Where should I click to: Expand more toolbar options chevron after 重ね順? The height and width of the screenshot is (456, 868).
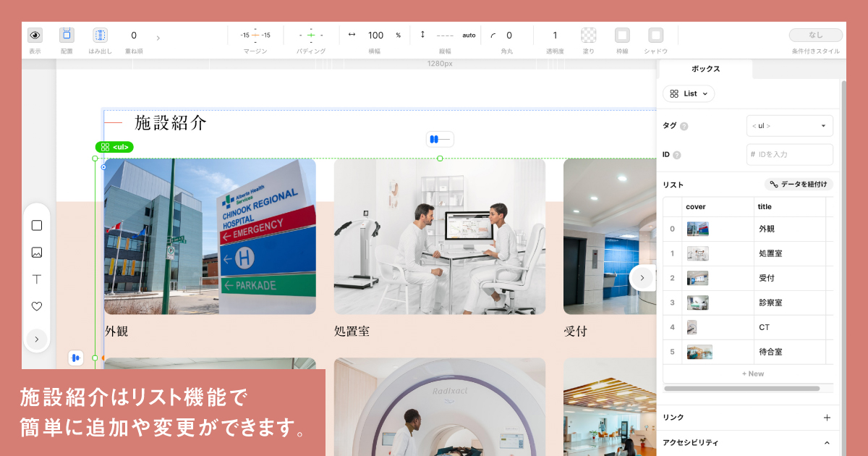tap(158, 38)
